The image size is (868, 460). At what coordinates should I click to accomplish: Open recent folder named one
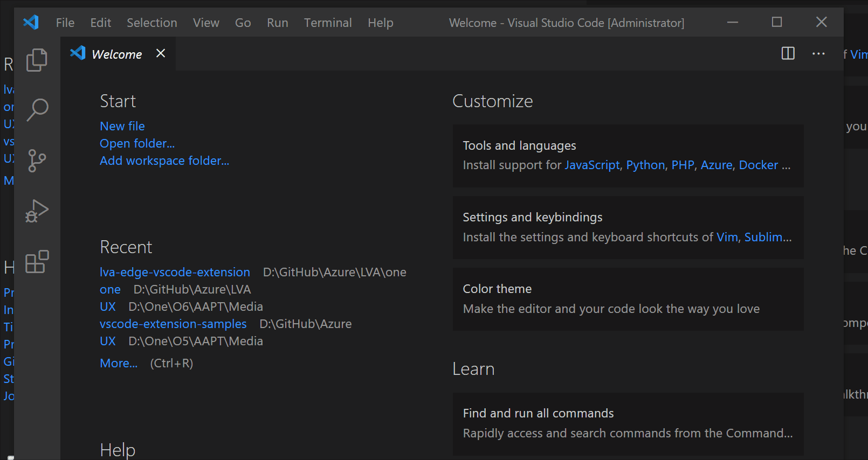[x=110, y=289]
